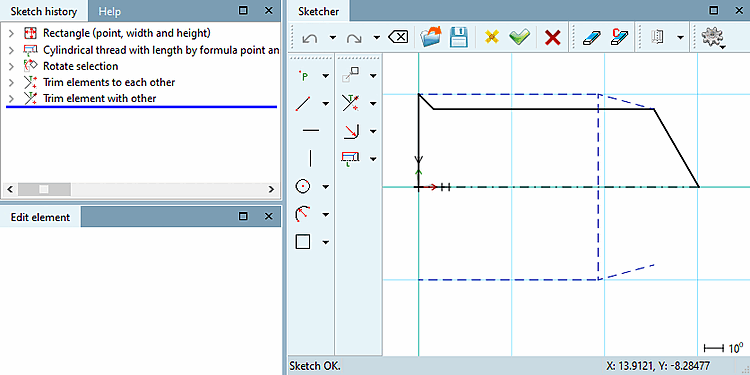
Task: Close the Sketch history panel
Action: coord(268,11)
